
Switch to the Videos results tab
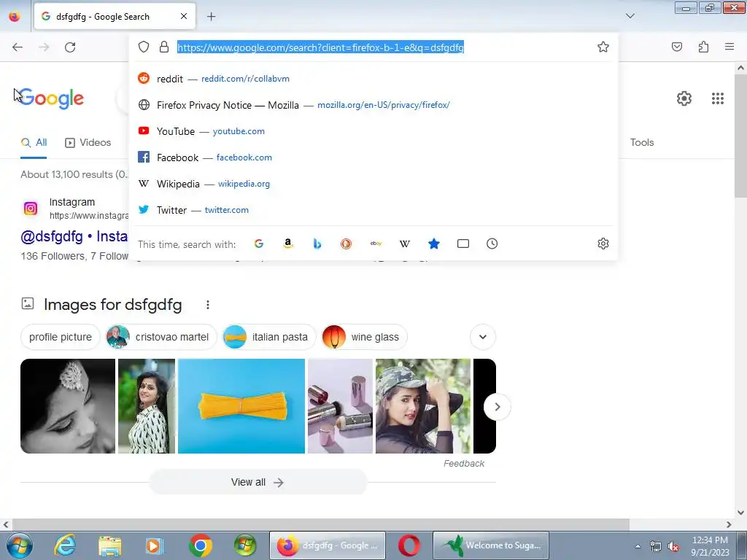point(88,142)
